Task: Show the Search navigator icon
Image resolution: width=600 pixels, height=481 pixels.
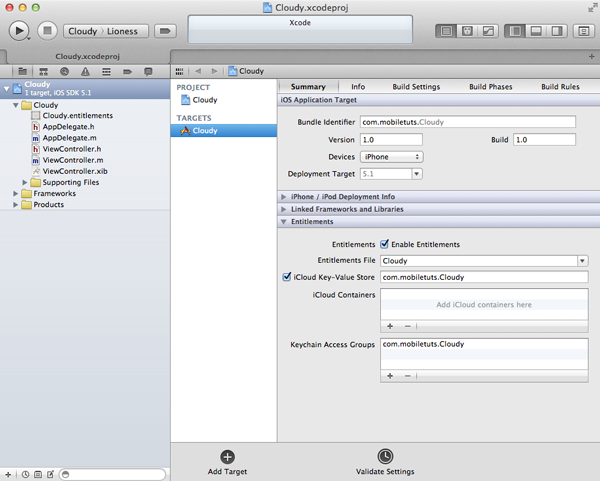Action: pos(64,72)
